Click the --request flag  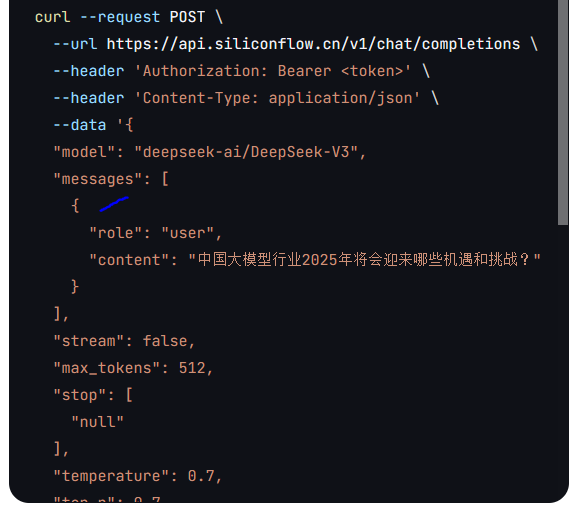[x=120, y=17]
